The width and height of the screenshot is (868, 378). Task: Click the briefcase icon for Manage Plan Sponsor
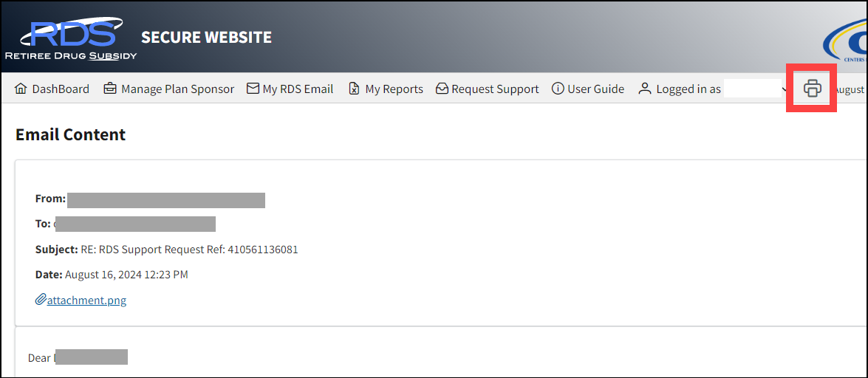point(110,89)
